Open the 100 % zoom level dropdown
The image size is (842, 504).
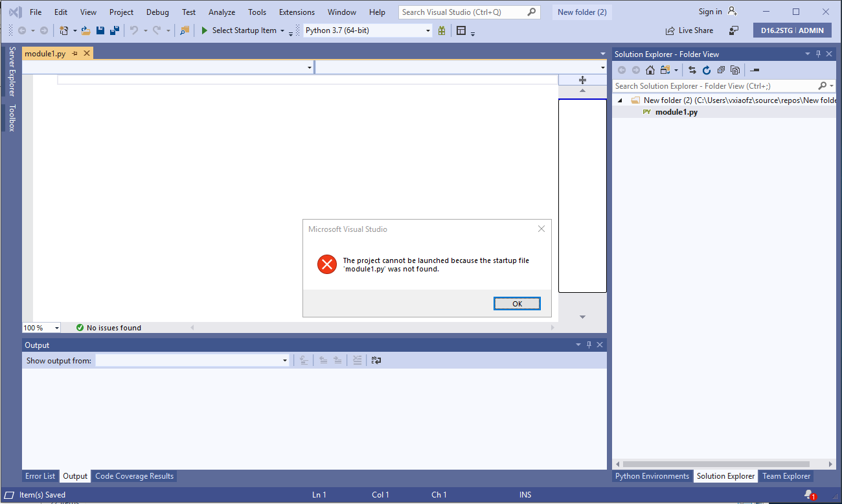point(56,328)
